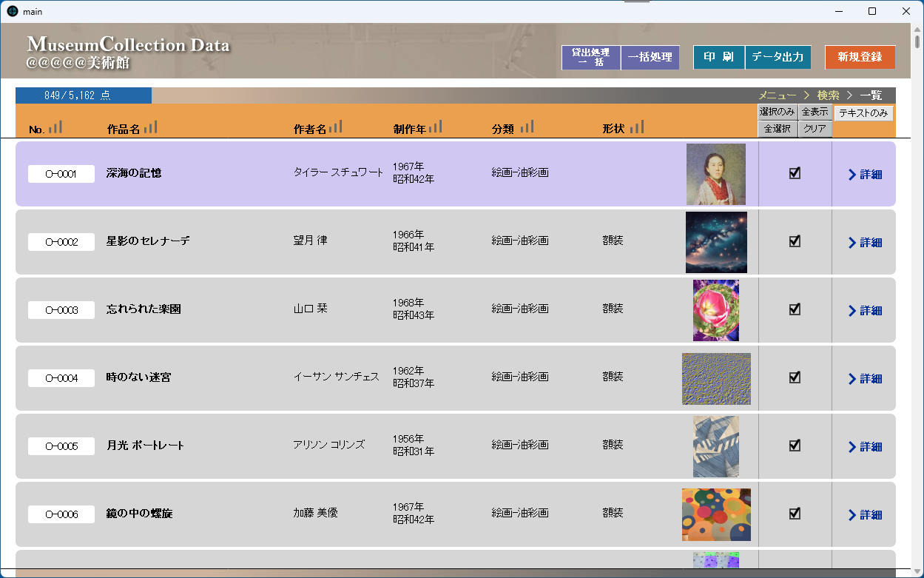Navigate to 検索 breadcrumb

click(x=828, y=95)
